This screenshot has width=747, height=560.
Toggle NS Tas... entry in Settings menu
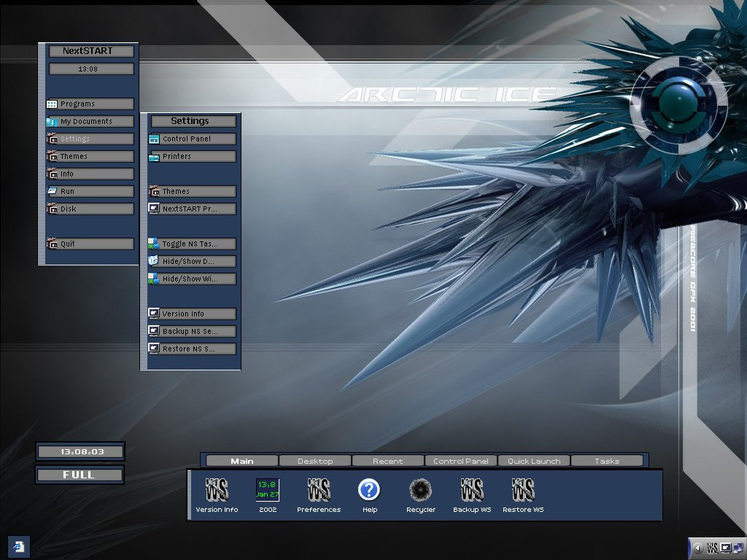pyautogui.click(x=192, y=244)
